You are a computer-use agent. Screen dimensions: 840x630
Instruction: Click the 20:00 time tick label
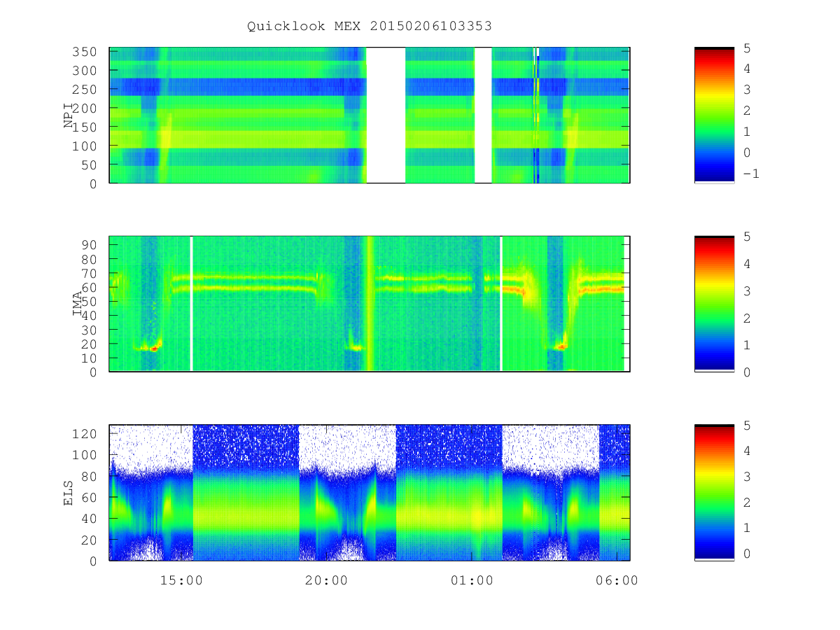point(326,580)
